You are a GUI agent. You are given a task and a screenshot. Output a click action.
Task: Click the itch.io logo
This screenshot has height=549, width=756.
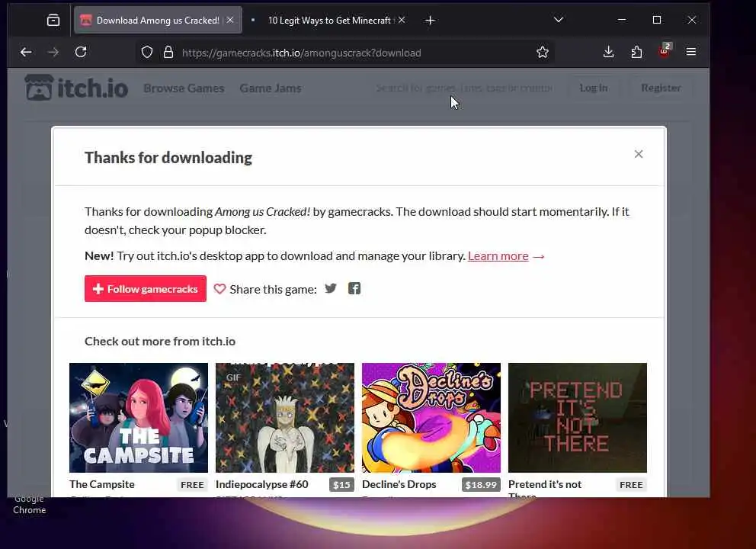click(76, 88)
